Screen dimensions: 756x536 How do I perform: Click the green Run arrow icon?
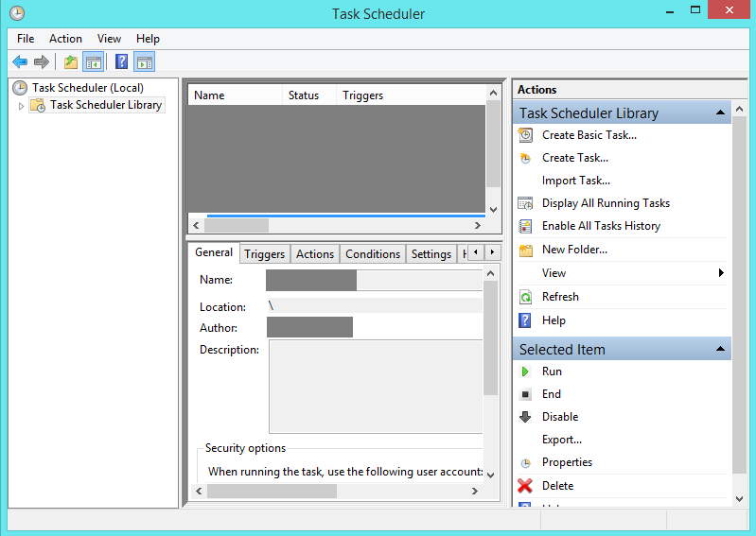click(525, 372)
